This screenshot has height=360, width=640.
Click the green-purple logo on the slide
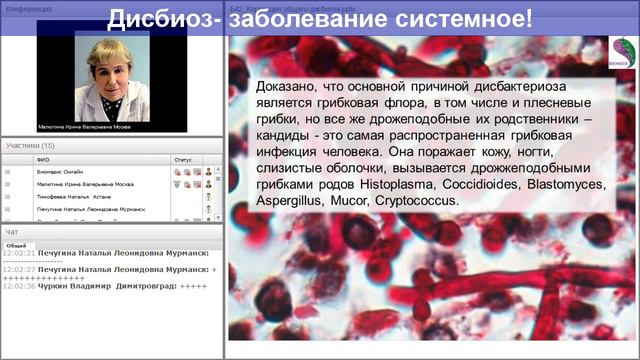622,52
